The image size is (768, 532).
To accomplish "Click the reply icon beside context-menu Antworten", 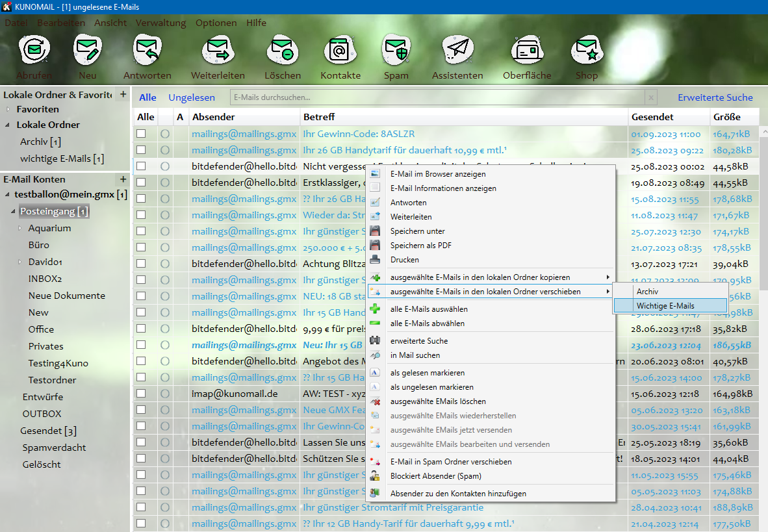I will [375, 202].
